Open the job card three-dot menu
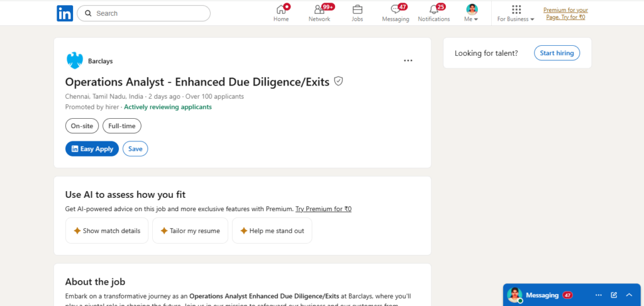 click(x=408, y=61)
